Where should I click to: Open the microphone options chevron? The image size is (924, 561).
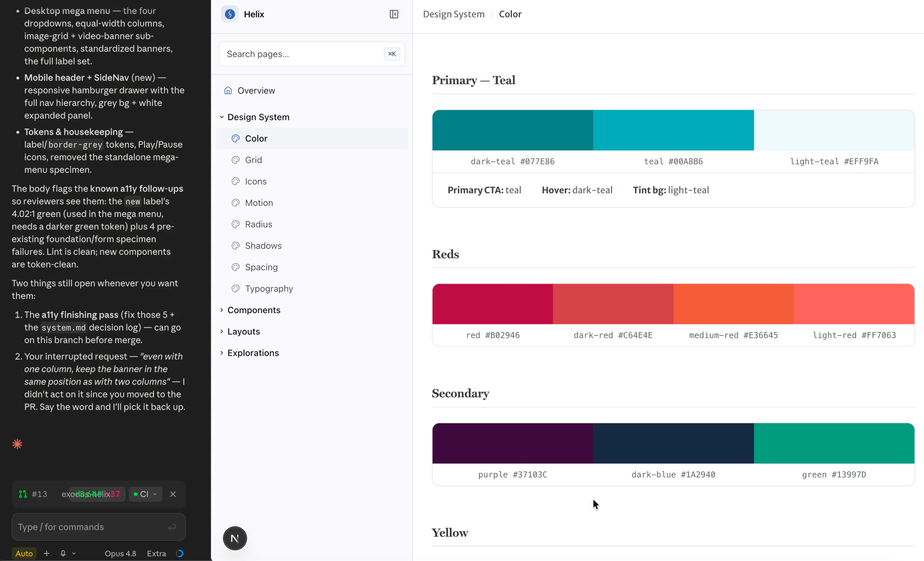click(x=74, y=553)
